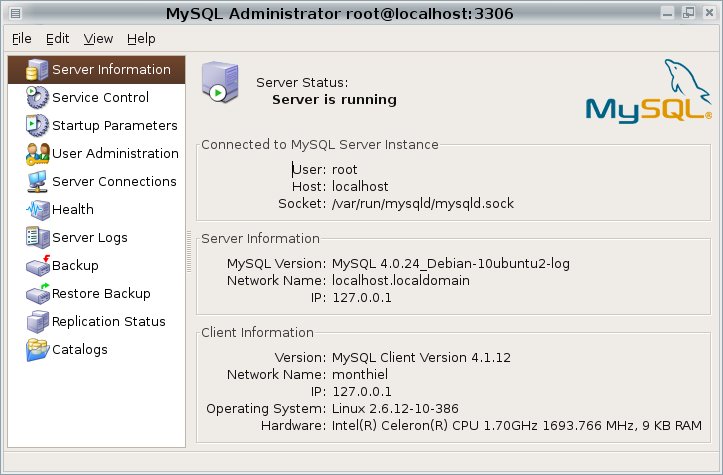Screen dimensions: 723x475
Task: Open the Health section
Action: tap(72, 209)
